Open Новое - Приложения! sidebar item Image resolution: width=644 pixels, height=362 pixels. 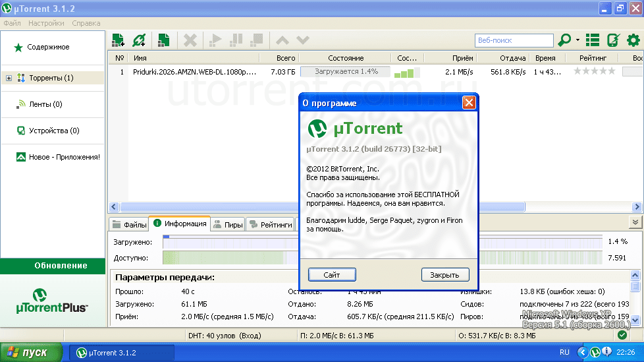(x=64, y=157)
